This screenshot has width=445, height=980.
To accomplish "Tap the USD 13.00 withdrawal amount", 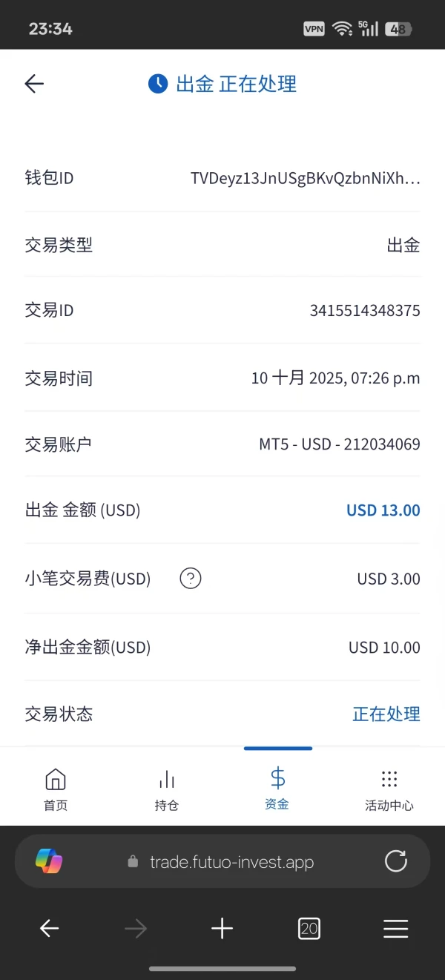I will [383, 510].
